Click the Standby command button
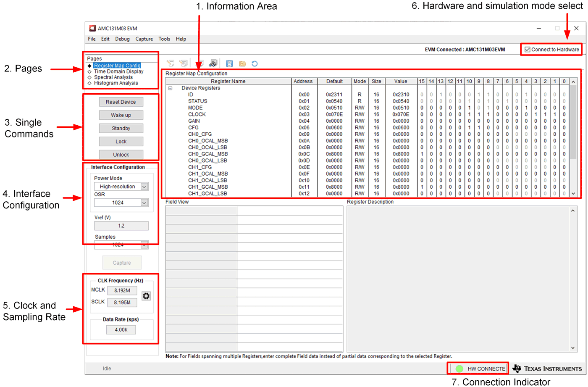The height and width of the screenshot is (387, 588). [121, 128]
